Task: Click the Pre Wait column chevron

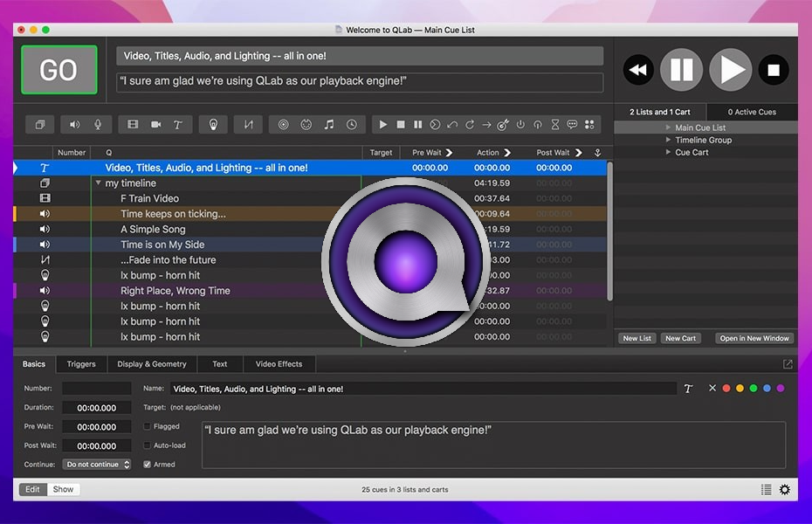Action: tap(449, 153)
